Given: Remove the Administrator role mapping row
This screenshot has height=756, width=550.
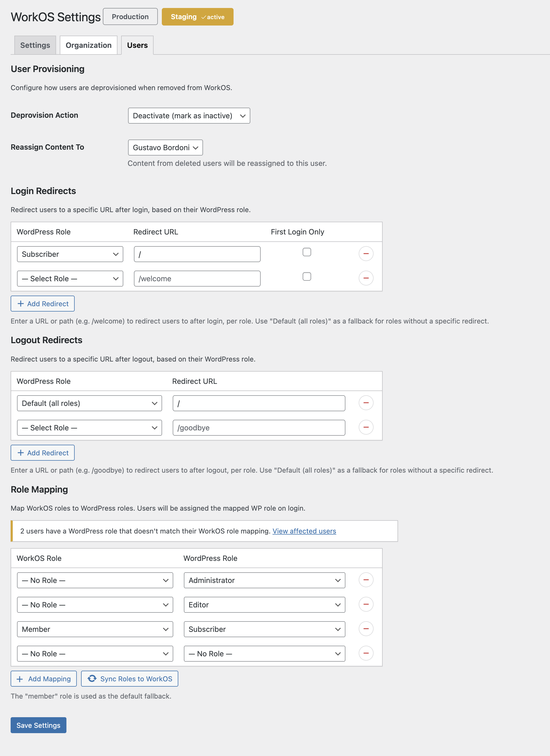Looking at the screenshot, I should [366, 580].
